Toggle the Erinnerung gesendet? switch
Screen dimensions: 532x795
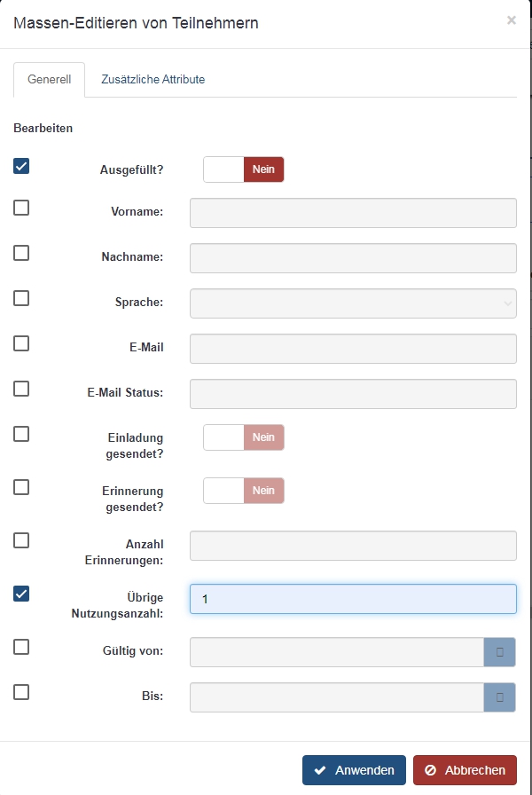tap(244, 491)
